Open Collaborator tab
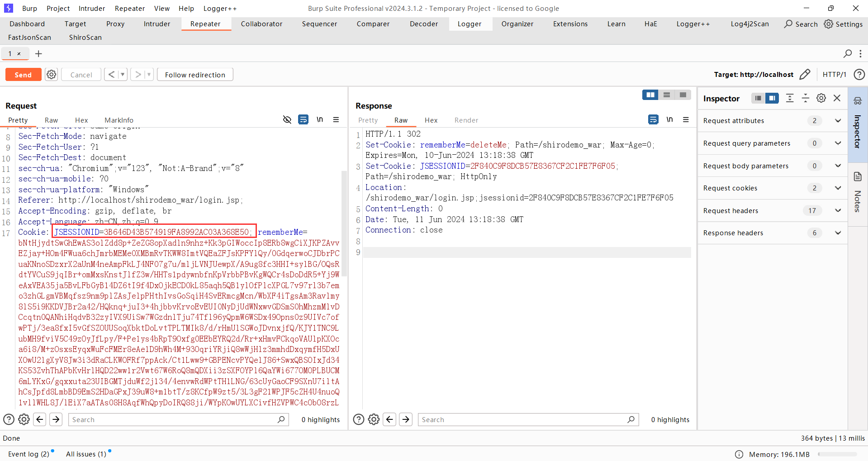Image resolution: width=868 pixels, height=461 pixels. 261,24
